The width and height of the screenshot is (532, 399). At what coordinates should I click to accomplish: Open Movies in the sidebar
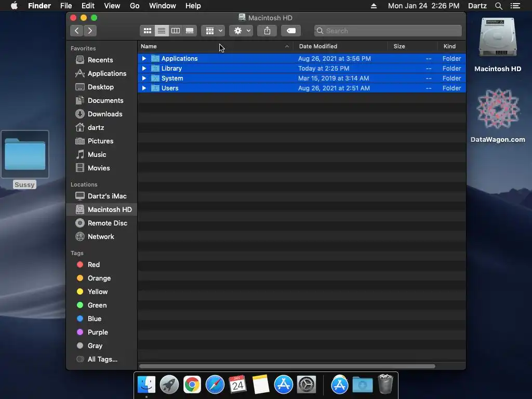(99, 168)
